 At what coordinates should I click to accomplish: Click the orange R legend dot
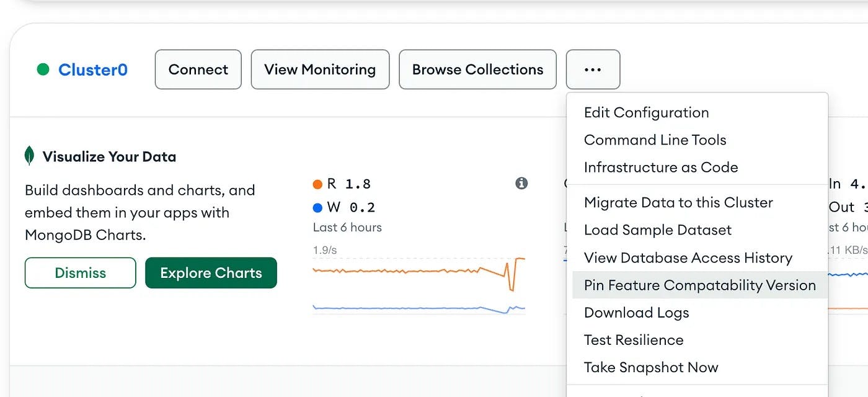click(x=317, y=184)
